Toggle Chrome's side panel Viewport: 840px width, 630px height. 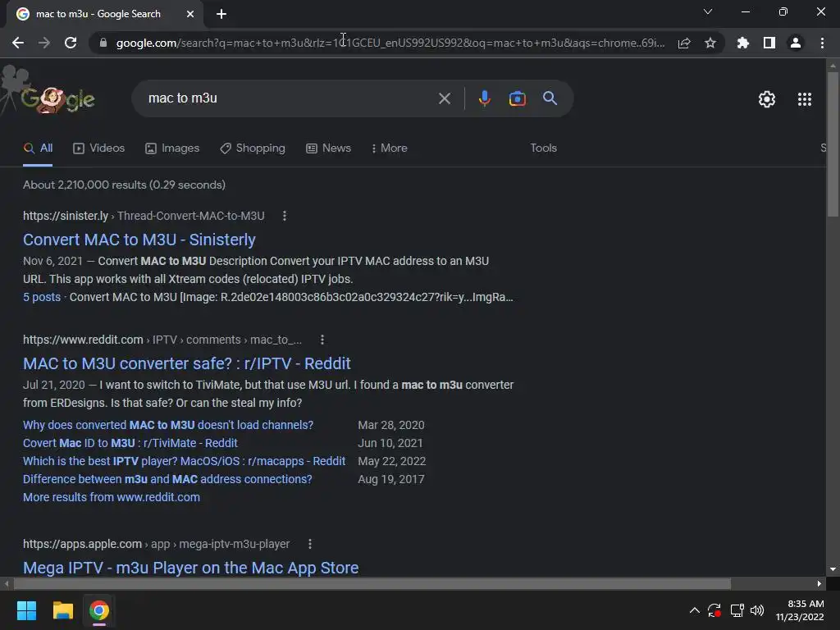pos(769,43)
